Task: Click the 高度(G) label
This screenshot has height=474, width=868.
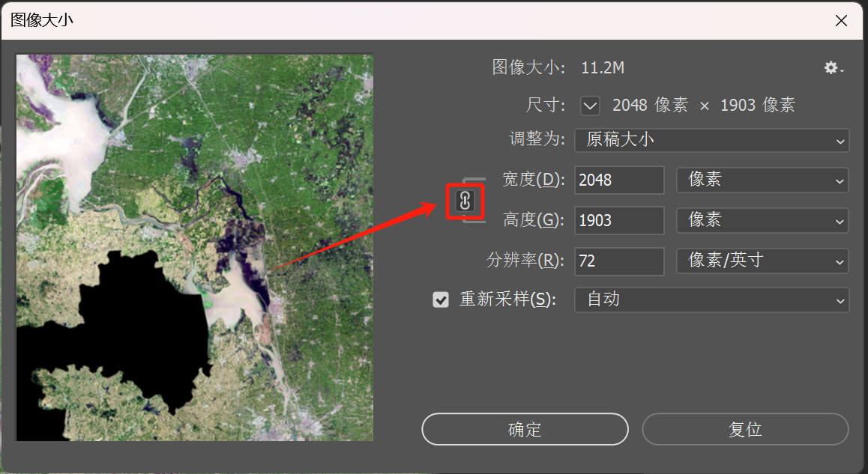Action: (x=534, y=220)
